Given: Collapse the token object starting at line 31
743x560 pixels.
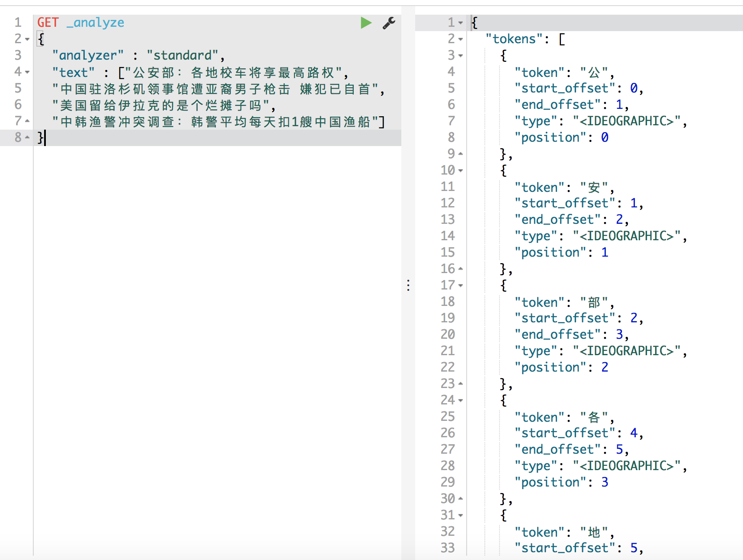Looking at the screenshot, I should coord(461,515).
